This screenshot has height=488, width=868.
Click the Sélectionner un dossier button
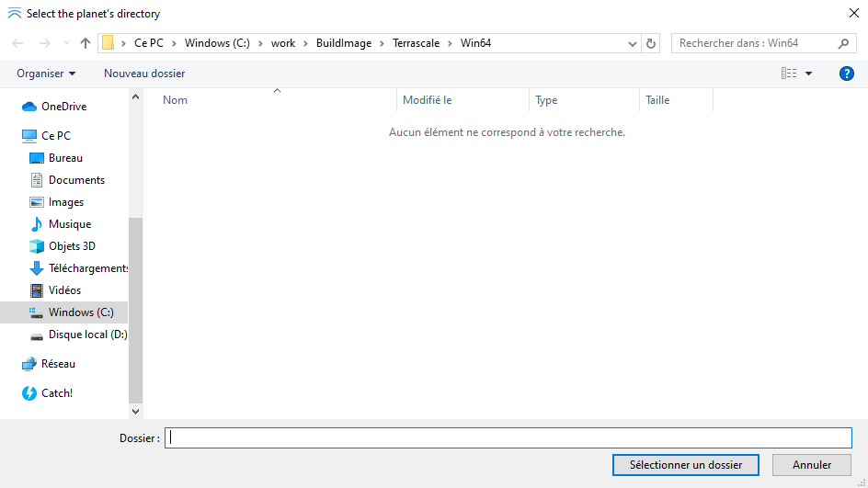685,465
